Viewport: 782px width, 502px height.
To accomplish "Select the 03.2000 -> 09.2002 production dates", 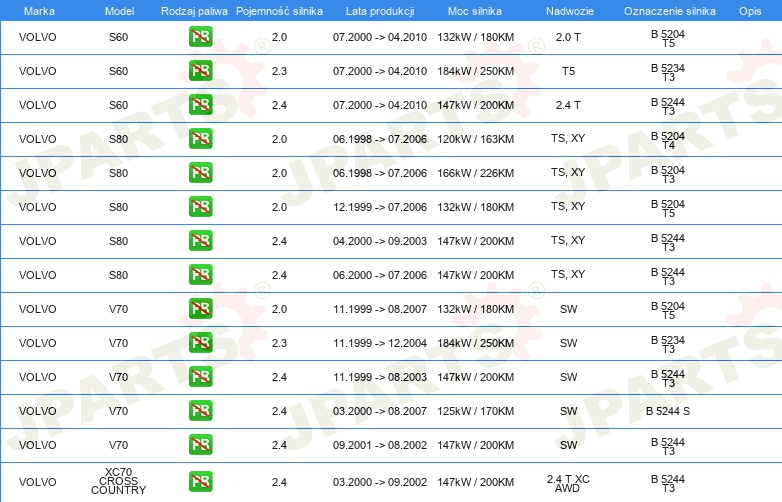I will coord(380,482).
